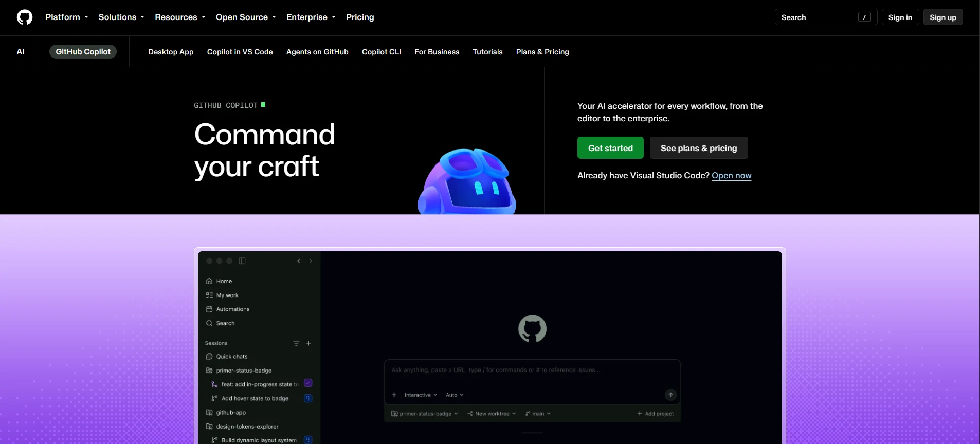Viewport: 980px width, 444px height.
Task: Open the Pricing page
Action: 360,17
